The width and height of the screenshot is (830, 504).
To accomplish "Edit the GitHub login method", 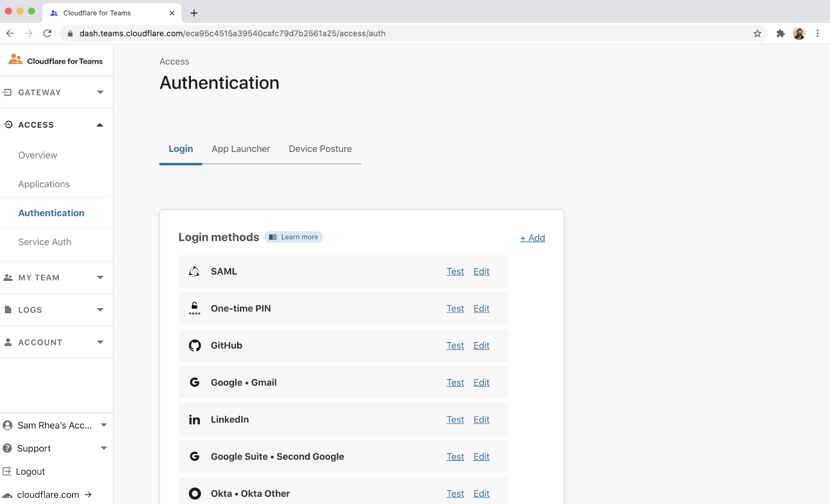I will point(481,345).
